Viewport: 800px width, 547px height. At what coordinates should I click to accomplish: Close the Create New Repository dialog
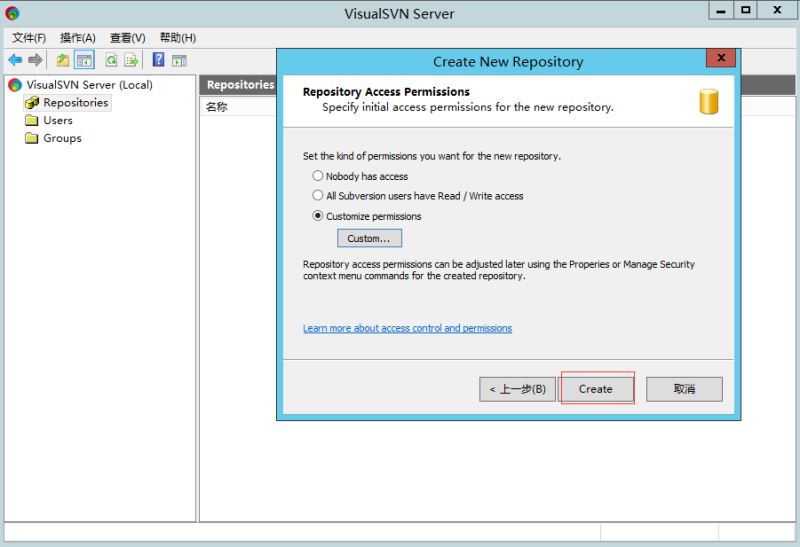point(721,58)
